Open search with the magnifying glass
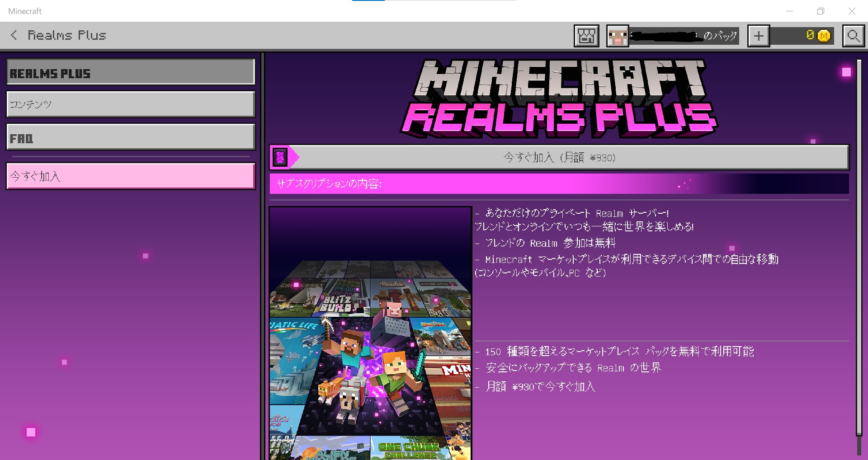 pos(853,36)
